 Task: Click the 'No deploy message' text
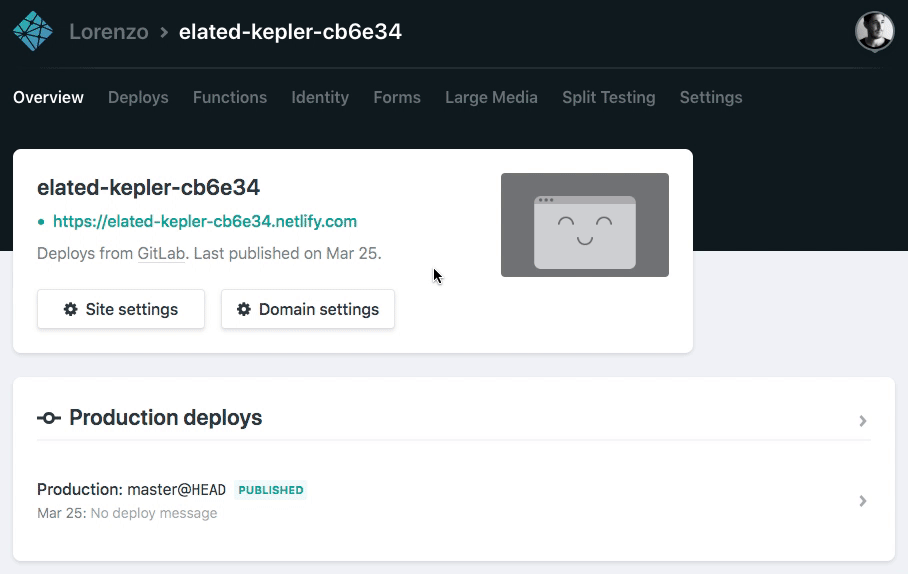click(x=154, y=513)
